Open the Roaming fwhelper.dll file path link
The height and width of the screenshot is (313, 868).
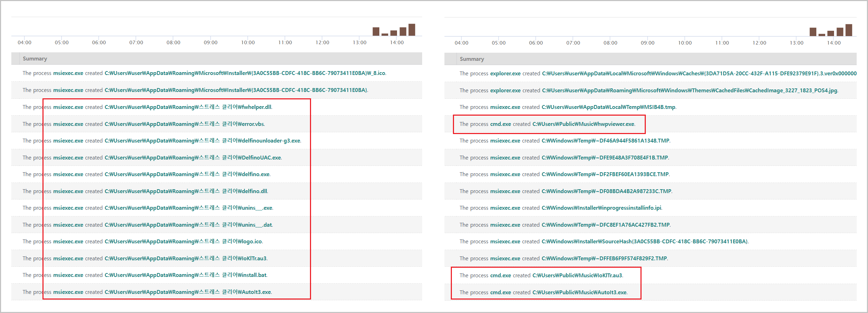pos(188,107)
